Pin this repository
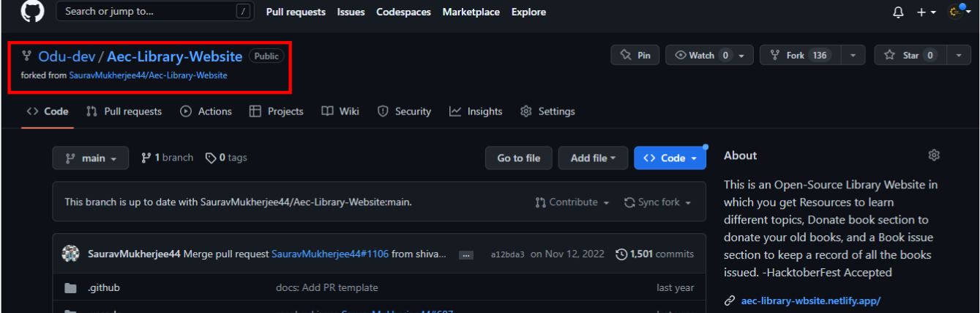 pos(635,55)
